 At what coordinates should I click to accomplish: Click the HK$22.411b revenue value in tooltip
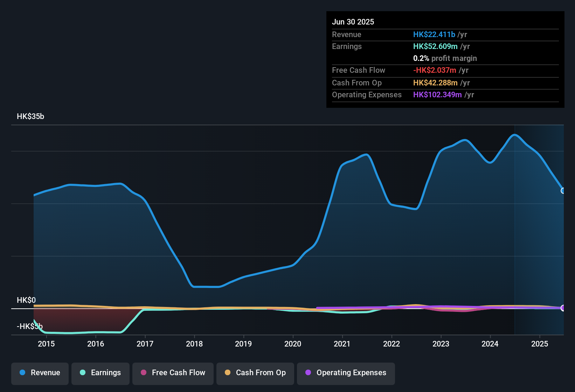434,34
